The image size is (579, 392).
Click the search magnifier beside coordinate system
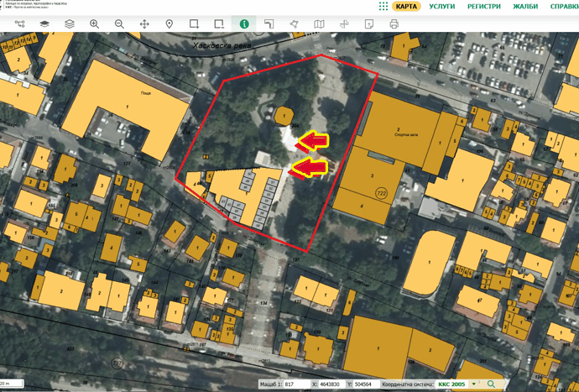coord(491,384)
